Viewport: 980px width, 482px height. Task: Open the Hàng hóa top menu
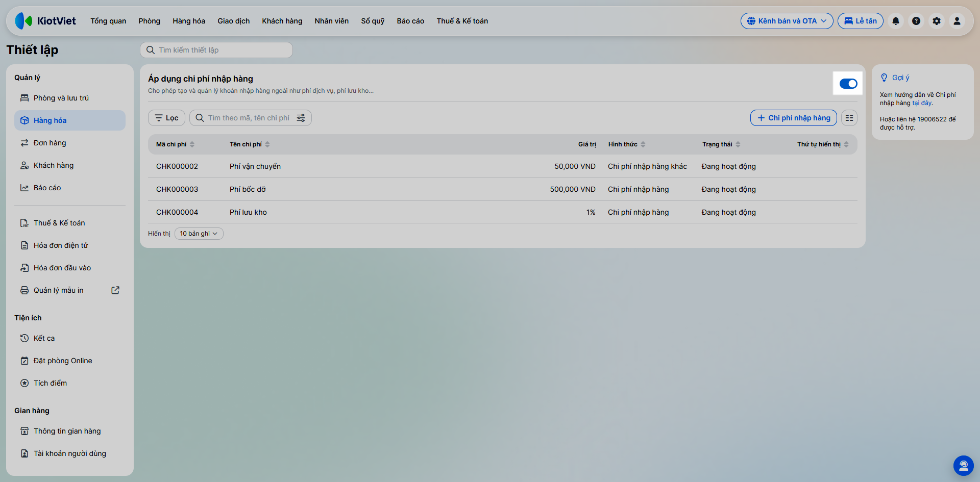(189, 21)
